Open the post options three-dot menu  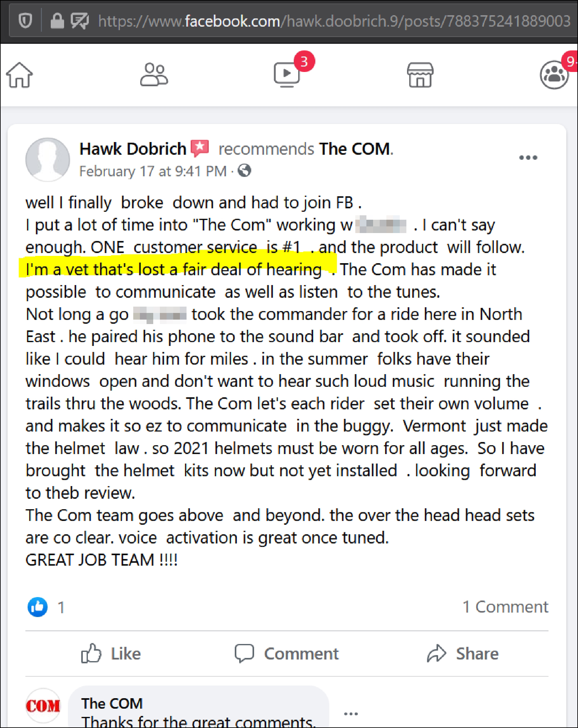528,158
